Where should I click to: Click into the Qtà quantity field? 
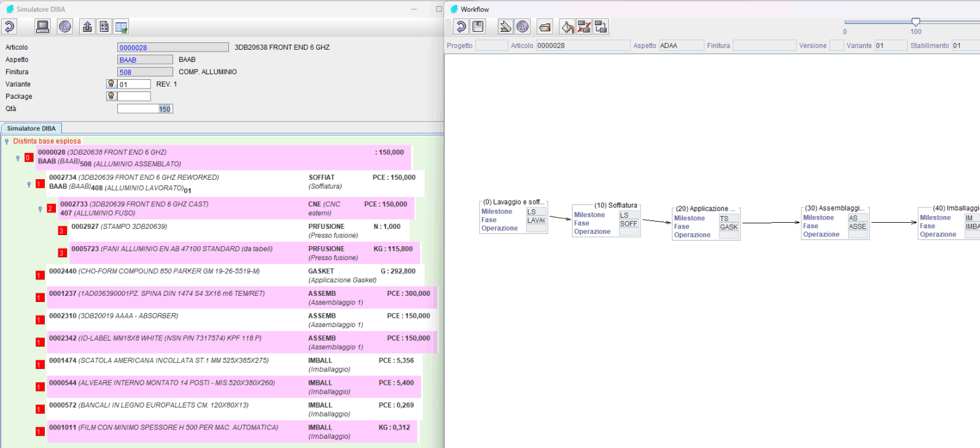145,109
